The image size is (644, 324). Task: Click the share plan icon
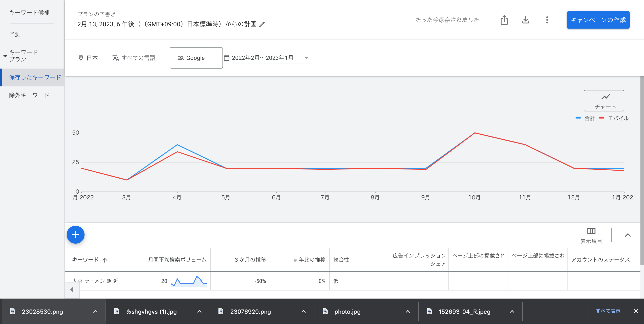point(504,20)
